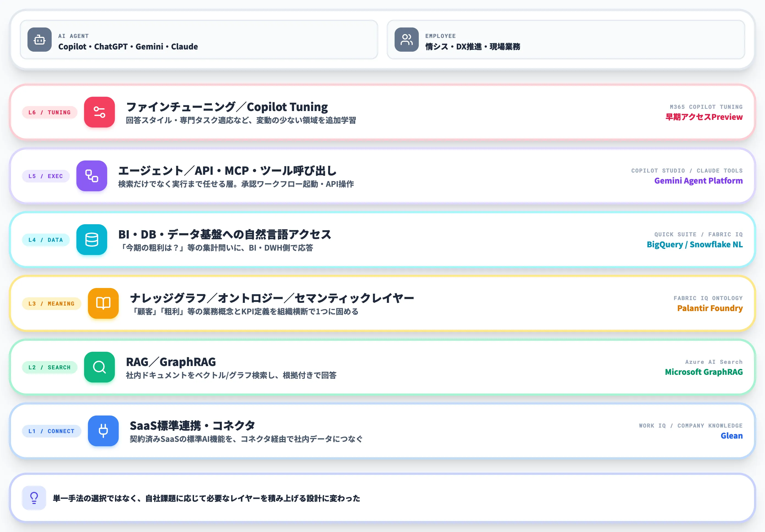Click the 「今期の粗利は？」 description text
Viewport: 765px width, 532px height.
pos(216,248)
